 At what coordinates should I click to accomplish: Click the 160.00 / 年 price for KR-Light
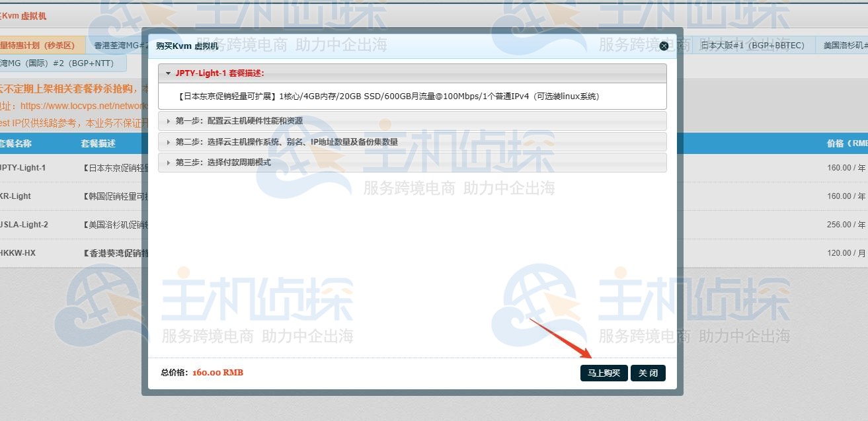click(x=846, y=196)
